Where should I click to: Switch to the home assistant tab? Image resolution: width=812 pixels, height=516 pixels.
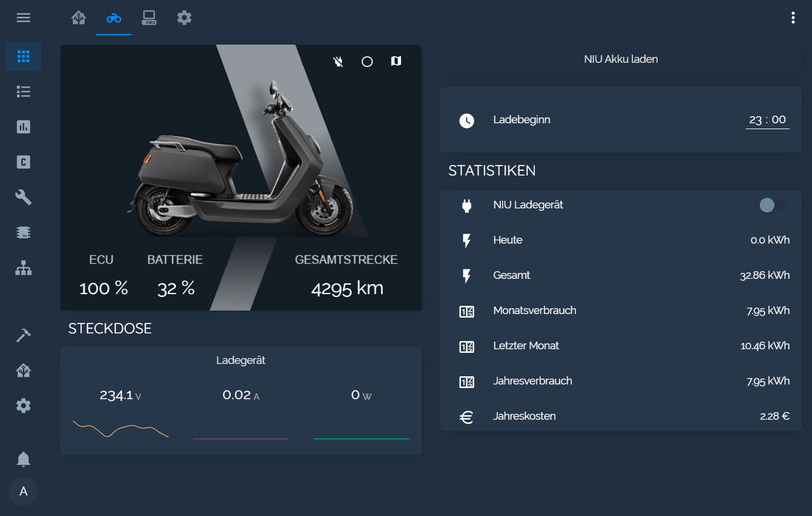79,18
